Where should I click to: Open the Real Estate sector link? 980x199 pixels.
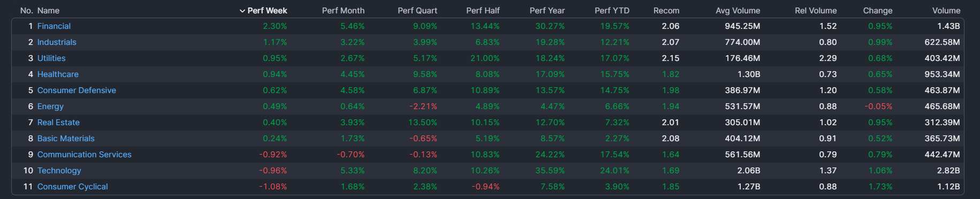[58, 123]
